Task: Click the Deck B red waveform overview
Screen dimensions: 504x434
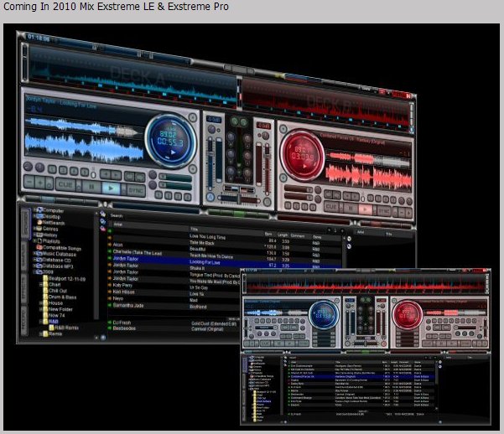Action: click(x=327, y=99)
